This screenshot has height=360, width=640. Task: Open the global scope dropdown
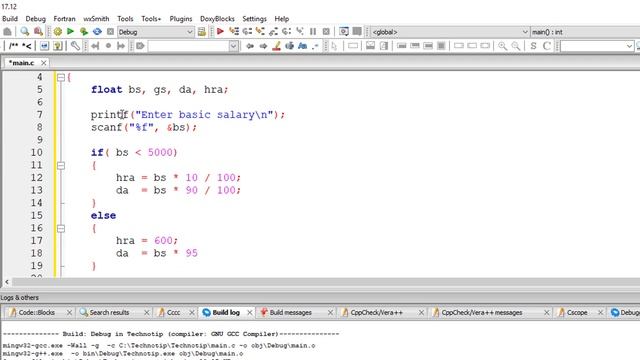pos(450,32)
